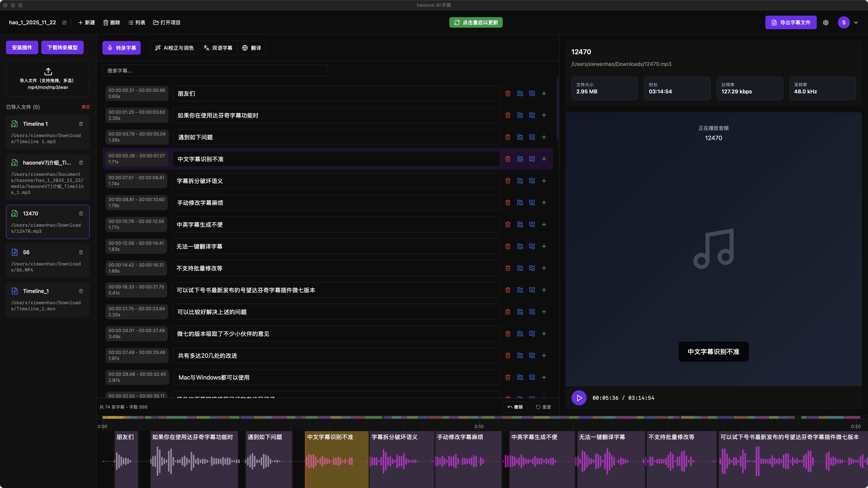This screenshot has height=488, width=868.
Task: Delete the 朋友们 subtitle row
Action: (508, 94)
